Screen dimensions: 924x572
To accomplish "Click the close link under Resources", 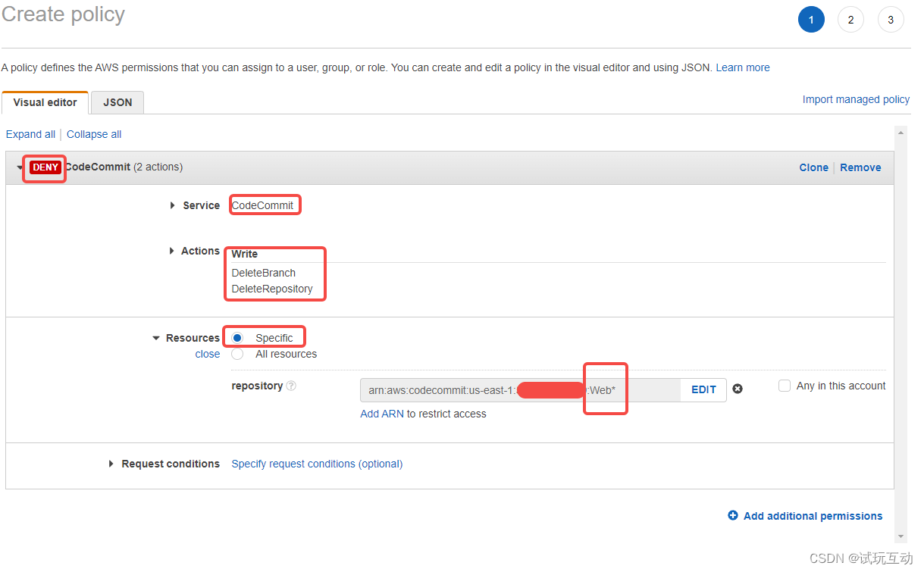I will [208, 354].
